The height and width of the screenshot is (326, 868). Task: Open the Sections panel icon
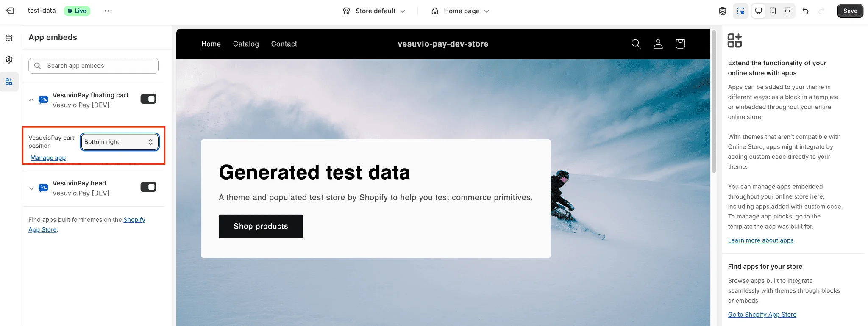pyautogui.click(x=9, y=38)
